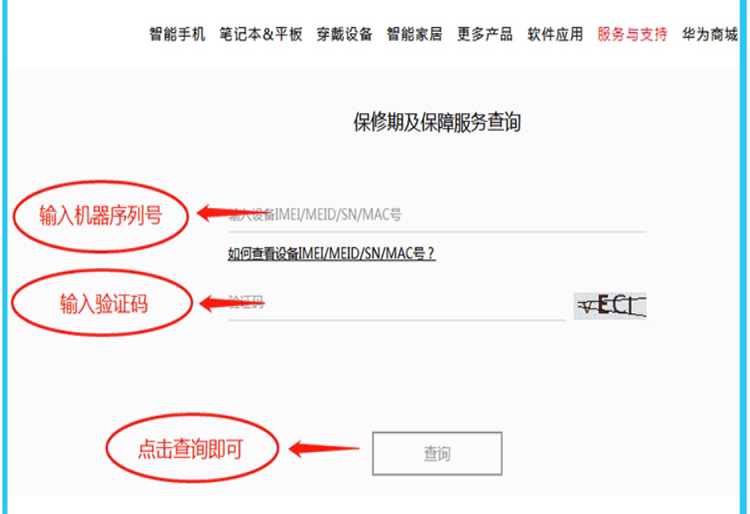Open the 更多产品 menu
The image size is (750, 514).
[x=485, y=34]
